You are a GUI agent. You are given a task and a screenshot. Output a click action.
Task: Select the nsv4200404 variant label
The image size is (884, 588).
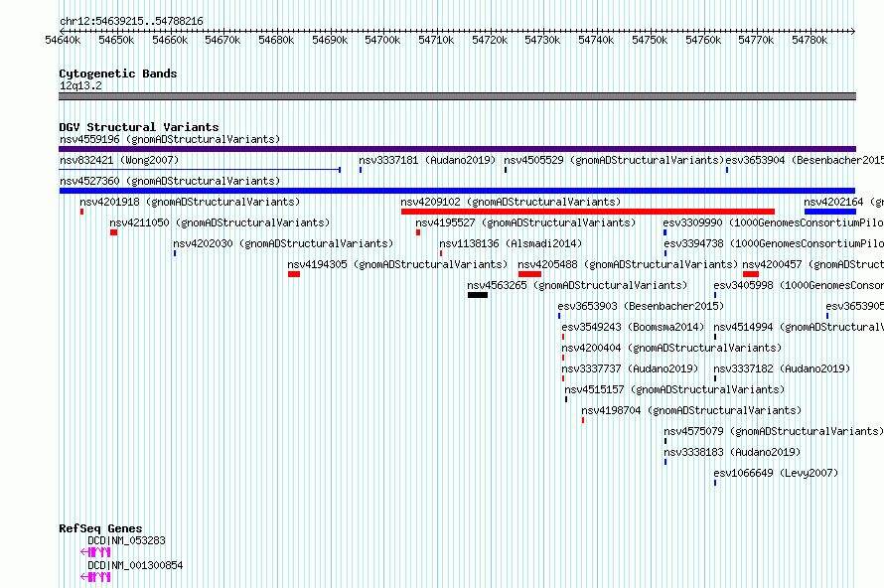[671, 348]
